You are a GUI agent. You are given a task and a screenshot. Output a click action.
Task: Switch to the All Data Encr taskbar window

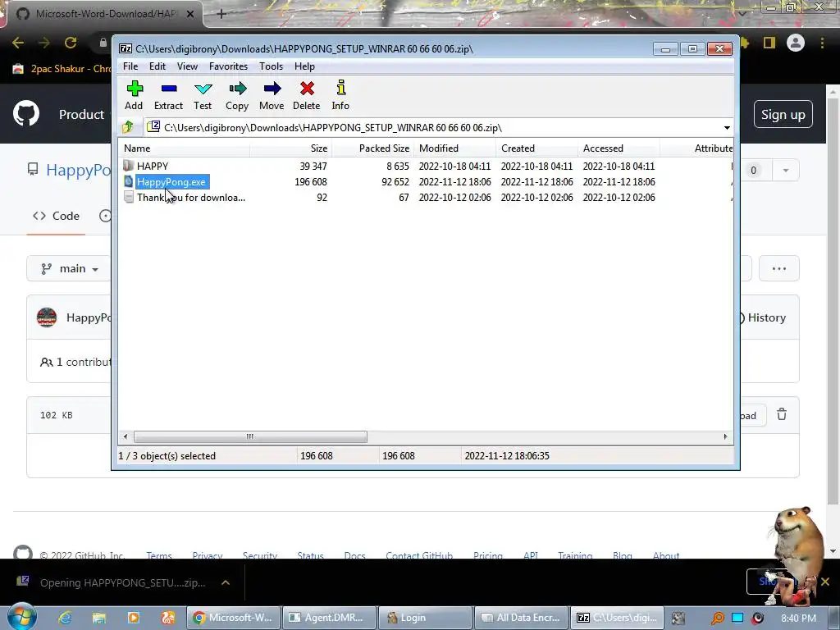click(x=521, y=618)
